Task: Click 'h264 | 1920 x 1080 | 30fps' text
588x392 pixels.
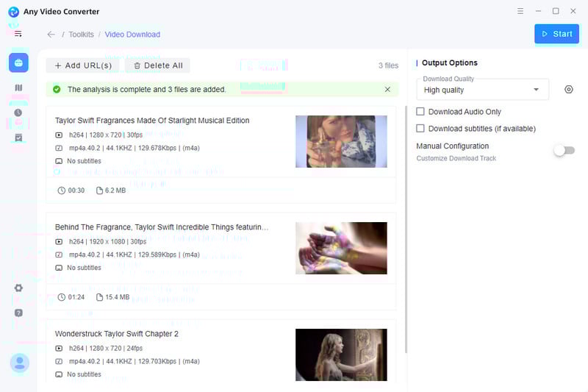Action: (107, 241)
